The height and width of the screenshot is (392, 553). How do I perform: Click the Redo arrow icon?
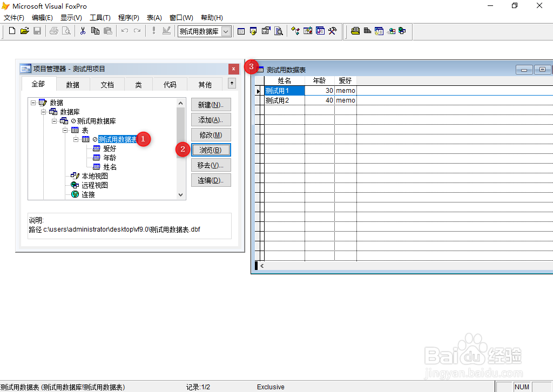(x=137, y=31)
